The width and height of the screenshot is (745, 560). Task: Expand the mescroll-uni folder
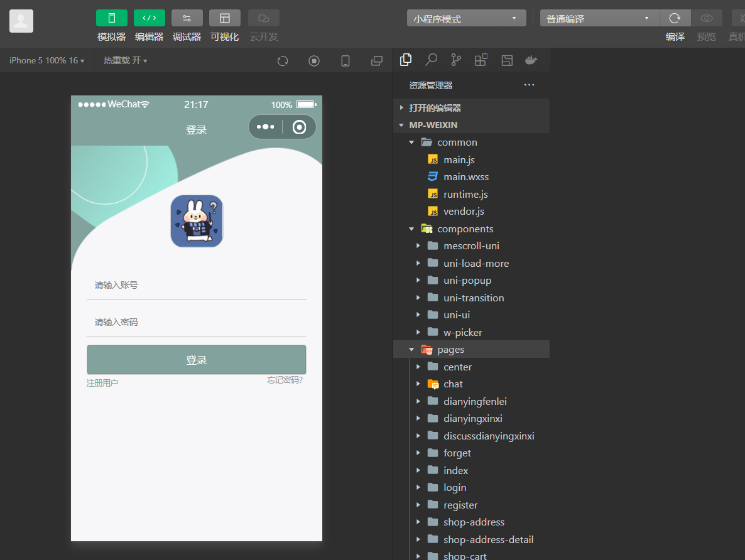(x=471, y=246)
